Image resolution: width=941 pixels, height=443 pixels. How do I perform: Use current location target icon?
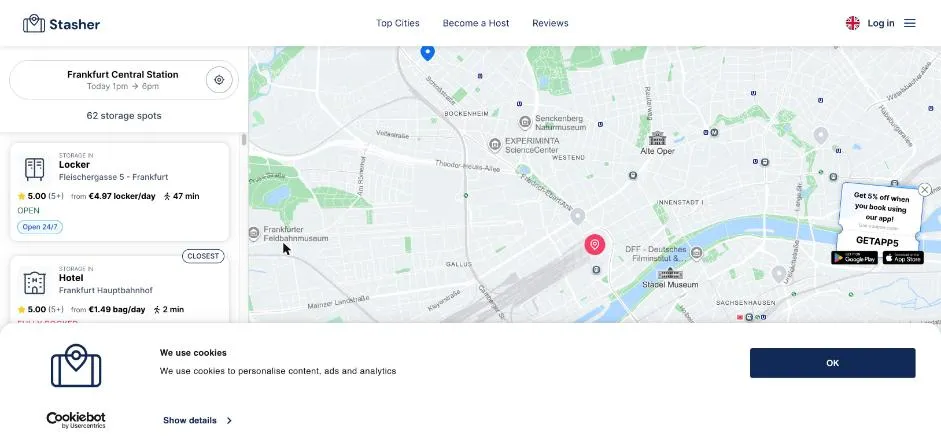tap(219, 80)
